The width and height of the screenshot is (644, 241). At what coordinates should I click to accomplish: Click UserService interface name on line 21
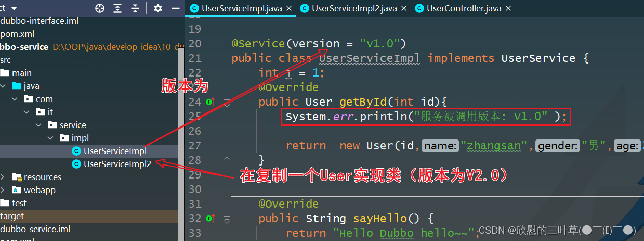tap(538, 58)
